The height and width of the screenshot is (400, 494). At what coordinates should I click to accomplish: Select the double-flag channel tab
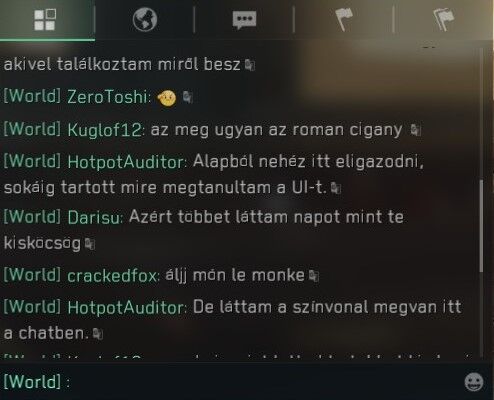(444, 20)
